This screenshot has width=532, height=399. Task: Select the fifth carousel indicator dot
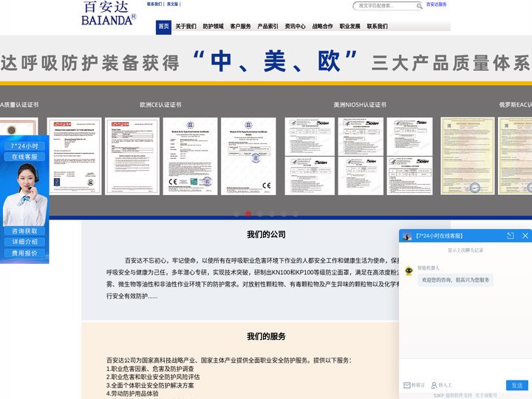click(284, 214)
